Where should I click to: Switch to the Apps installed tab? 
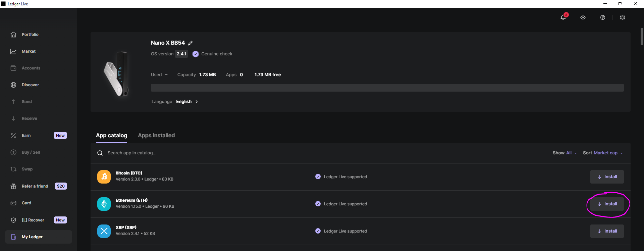156,136
